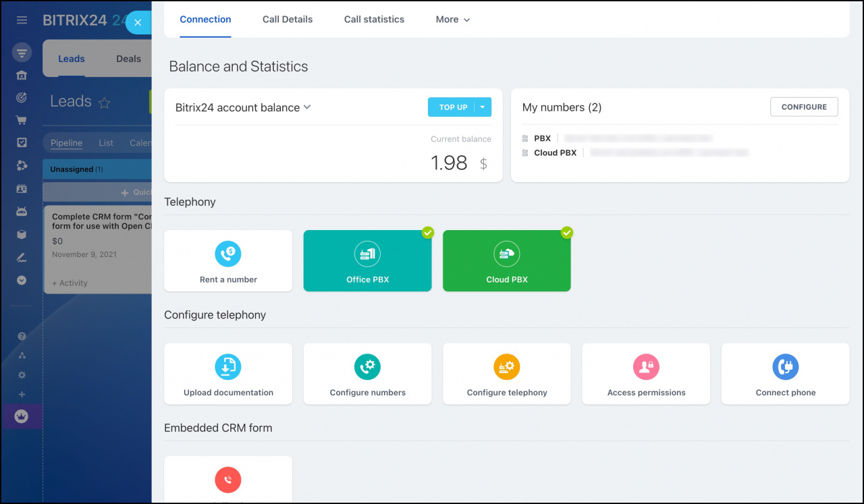Click the contact card icon in the sidebar
The image size is (864, 504).
[22, 189]
